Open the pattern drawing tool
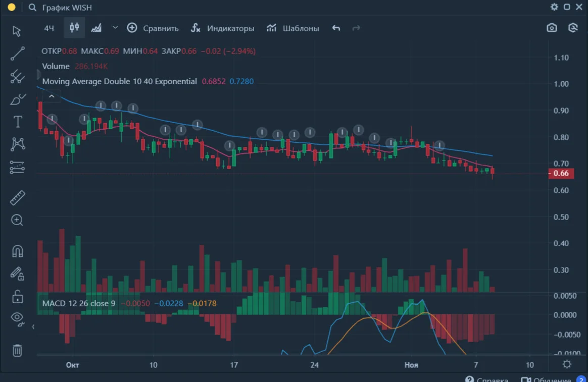Viewport: 588px width, 382px height. tap(18, 144)
